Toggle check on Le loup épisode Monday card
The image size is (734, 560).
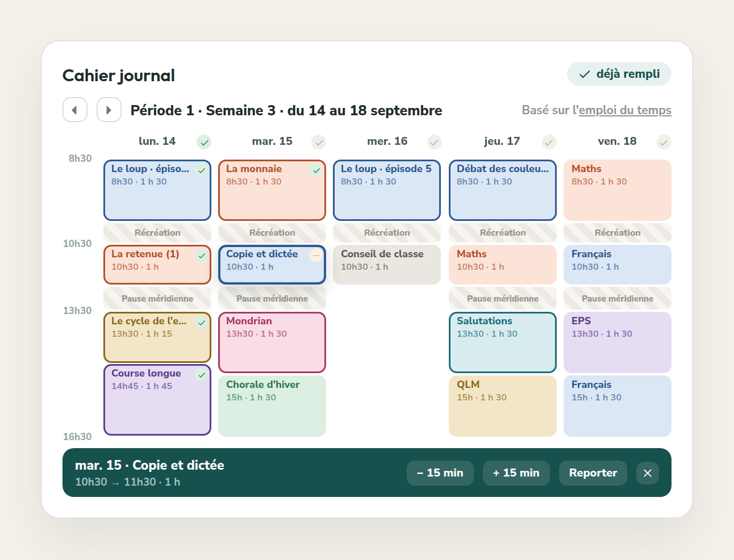tap(202, 170)
